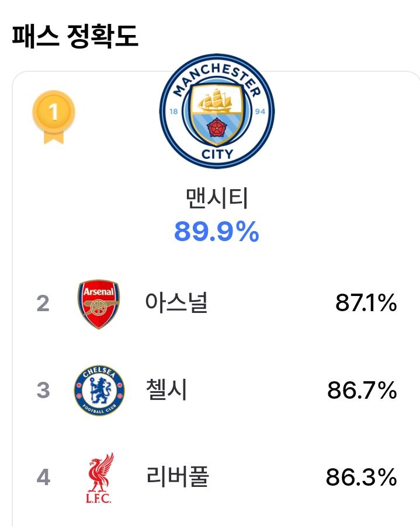This screenshot has height=526, width=420.
Task: Tap the 리버풀 team name
Action: click(x=178, y=476)
